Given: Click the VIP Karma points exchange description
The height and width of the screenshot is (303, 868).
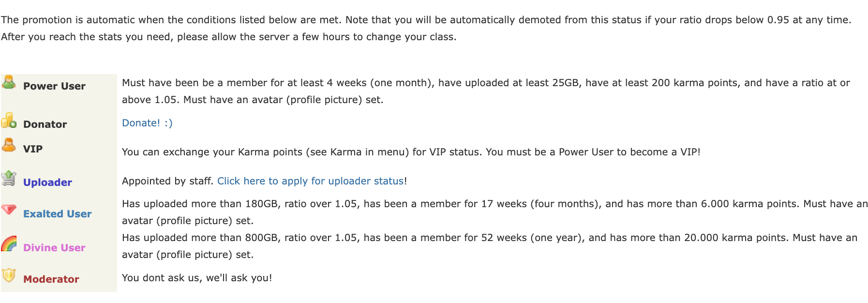Looking at the screenshot, I should 411,152.
